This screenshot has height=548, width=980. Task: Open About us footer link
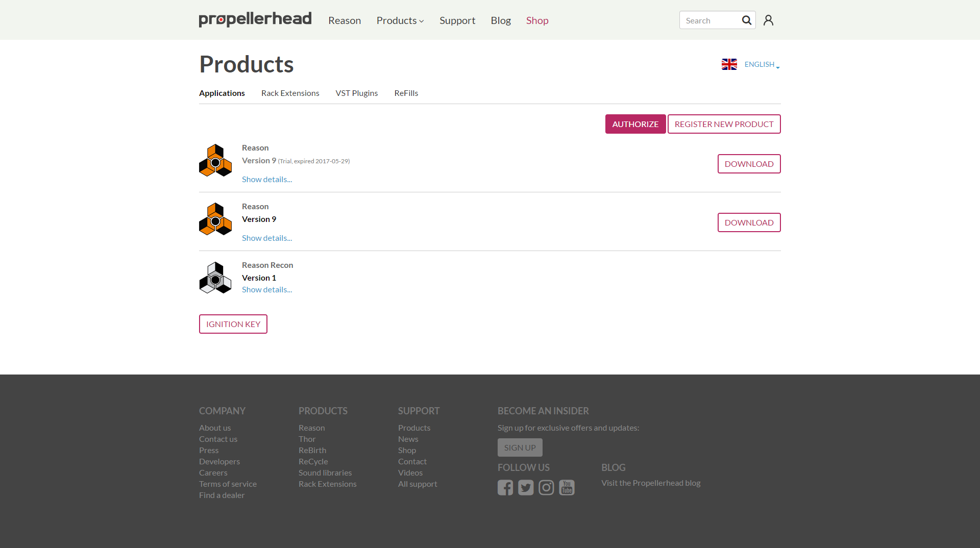[215, 428]
